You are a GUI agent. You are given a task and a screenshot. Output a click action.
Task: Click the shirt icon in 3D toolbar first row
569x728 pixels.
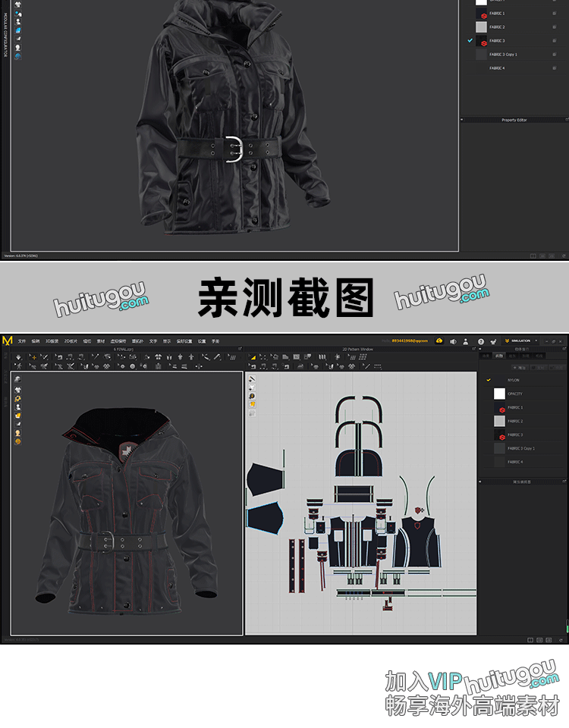158,357
